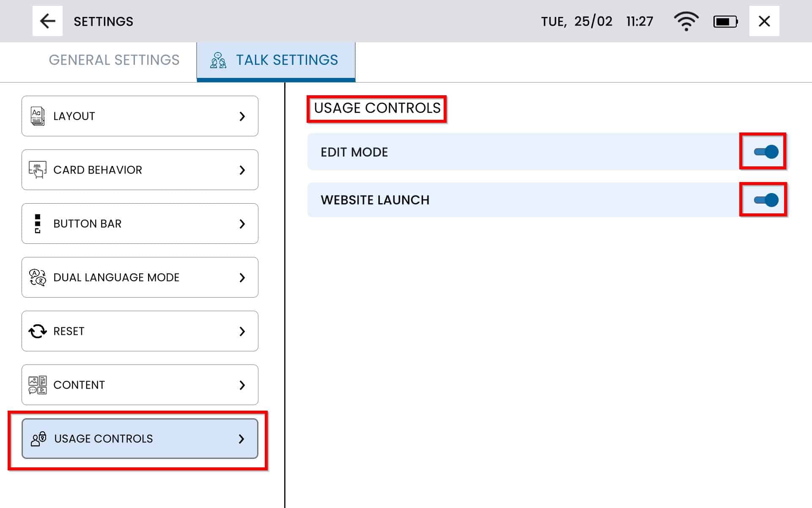The width and height of the screenshot is (812, 508).
Task: Expand Layout using its chevron arrow
Action: tap(242, 116)
